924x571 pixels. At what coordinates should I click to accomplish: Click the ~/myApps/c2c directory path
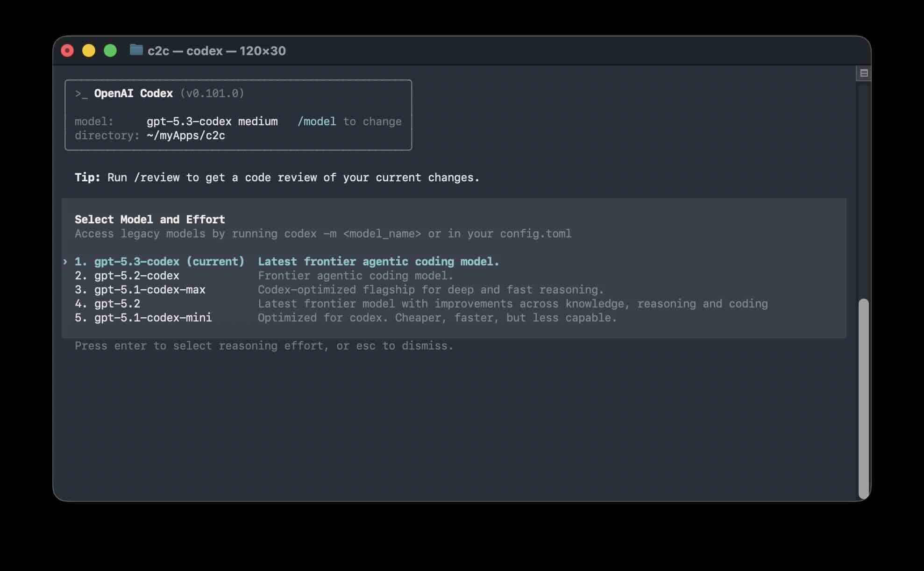pyautogui.click(x=186, y=136)
